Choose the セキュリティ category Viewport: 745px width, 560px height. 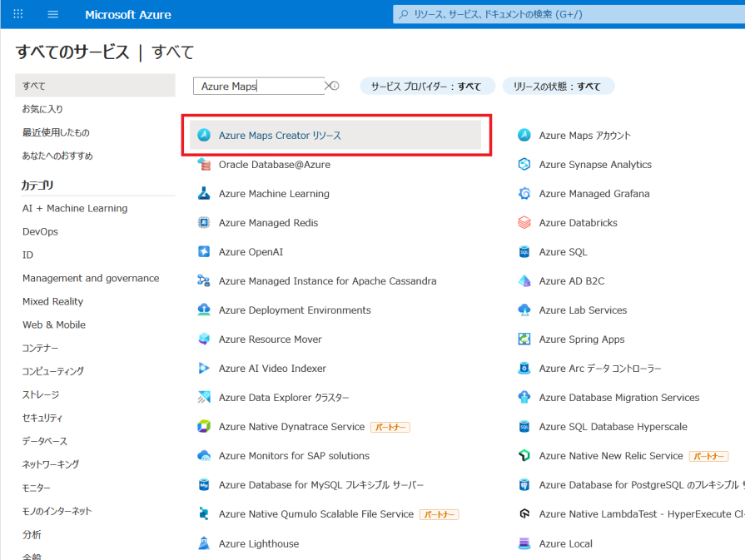click(x=42, y=418)
